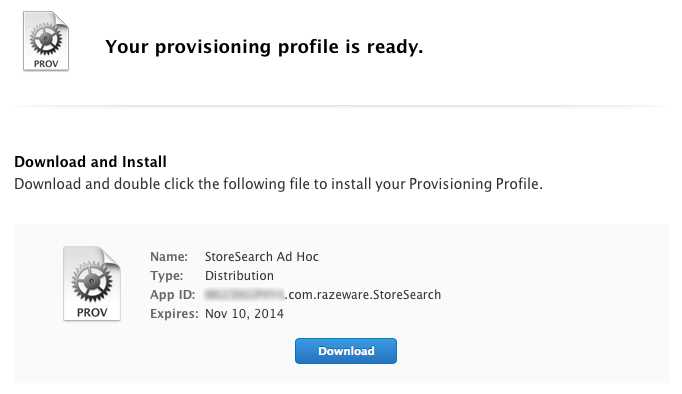Viewport: 682px width, 394px height.
Task: Click the gear emblem on the lower PROV icon
Action: coord(92,281)
